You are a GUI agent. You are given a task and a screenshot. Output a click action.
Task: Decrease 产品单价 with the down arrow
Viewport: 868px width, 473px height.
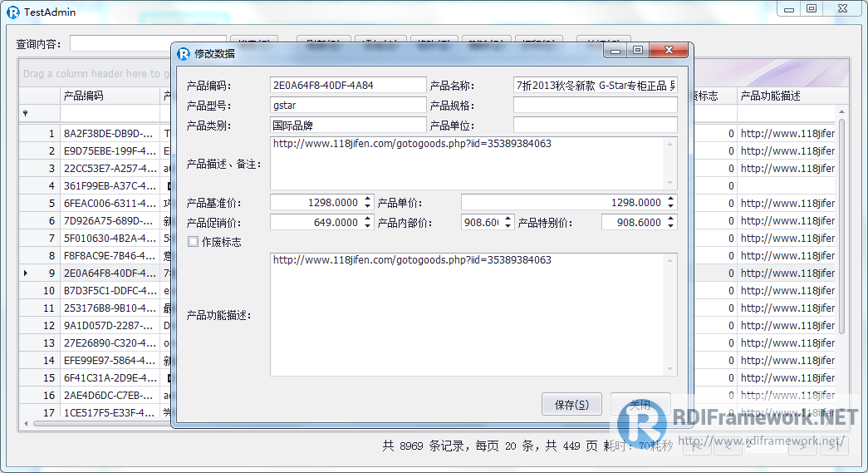coord(670,207)
